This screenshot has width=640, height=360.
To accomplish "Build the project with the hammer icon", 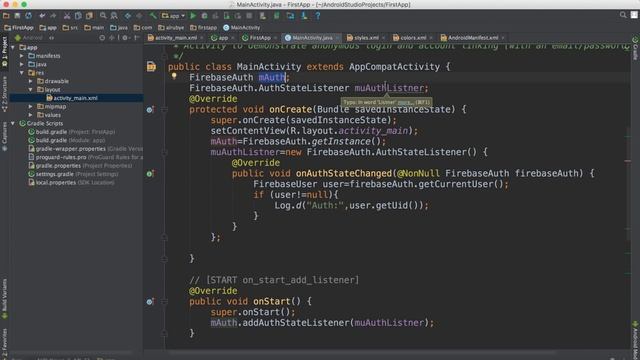I will pos(153,16).
